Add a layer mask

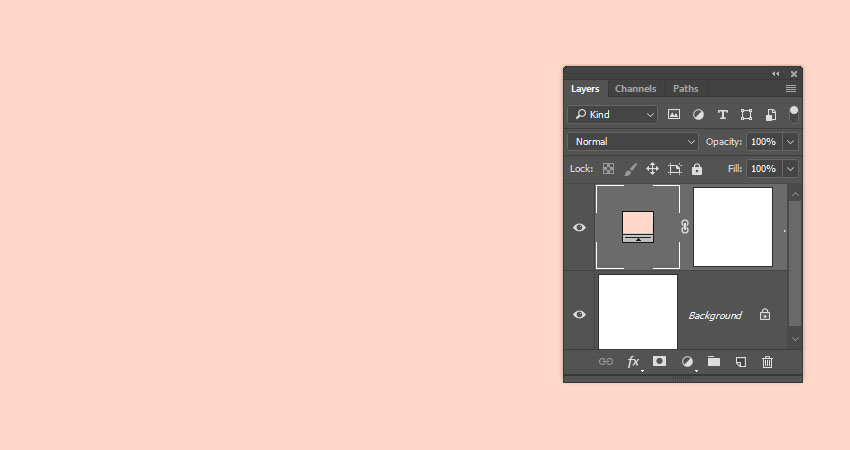(x=659, y=361)
